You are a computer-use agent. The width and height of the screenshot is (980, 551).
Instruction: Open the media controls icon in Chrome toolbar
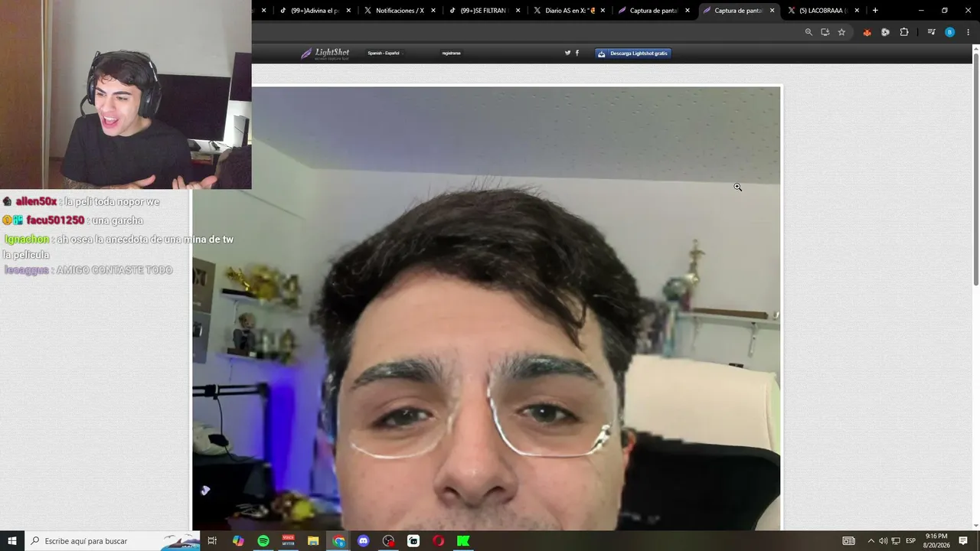click(931, 32)
